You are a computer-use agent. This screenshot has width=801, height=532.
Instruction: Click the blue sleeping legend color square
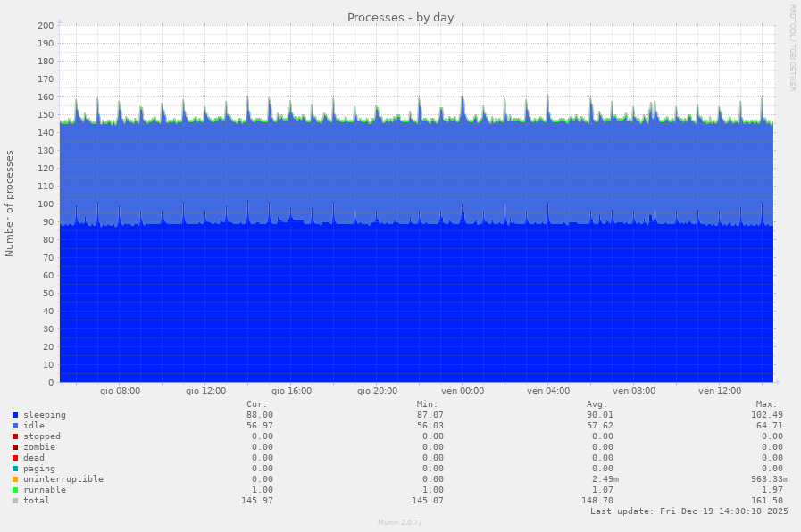click(x=15, y=415)
